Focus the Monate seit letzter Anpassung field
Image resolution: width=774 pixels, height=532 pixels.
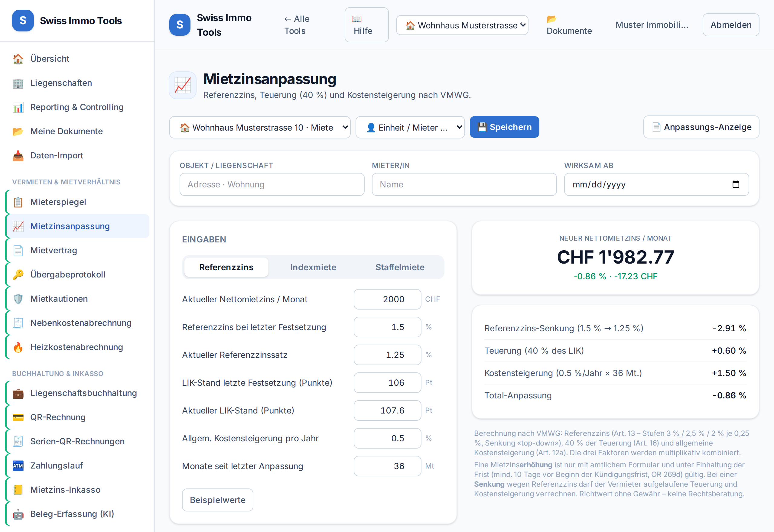pos(387,466)
